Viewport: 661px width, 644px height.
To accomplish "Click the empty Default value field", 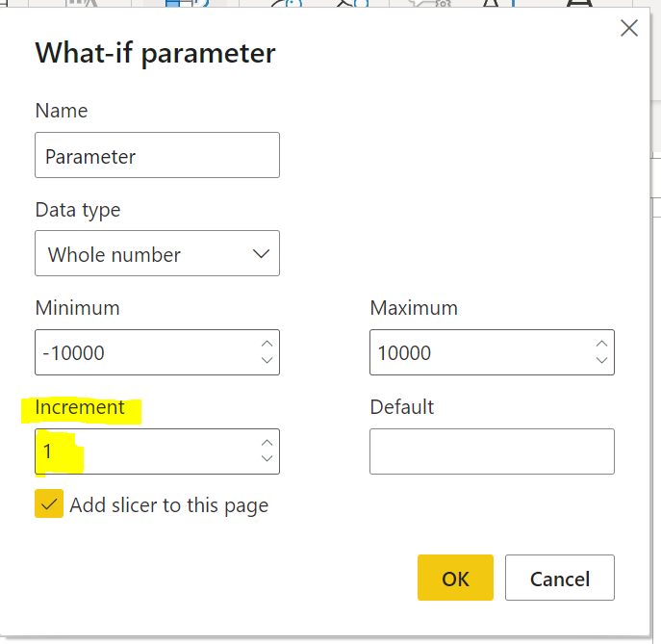I will [x=492, y=451].
